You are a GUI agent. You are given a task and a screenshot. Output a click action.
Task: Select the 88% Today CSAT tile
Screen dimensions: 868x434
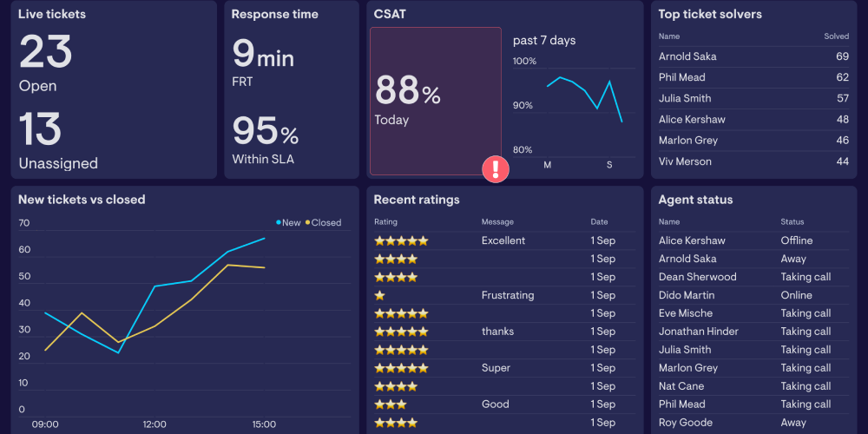click(435, 101)
